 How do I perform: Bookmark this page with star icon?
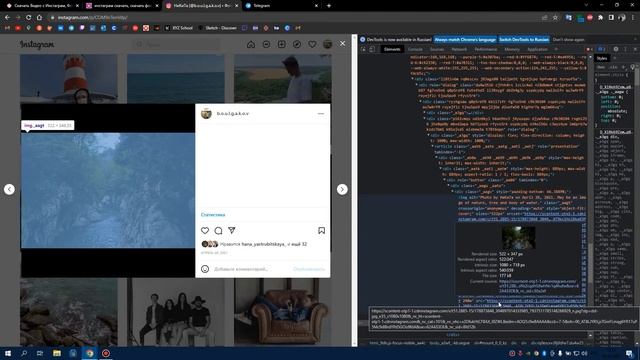[x=555, y=18]
